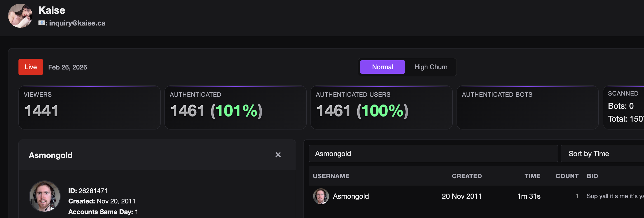Switch to Normal mode
Image resolution: width=644 pixels, height=218 pixels.
(x=382, y=67)
